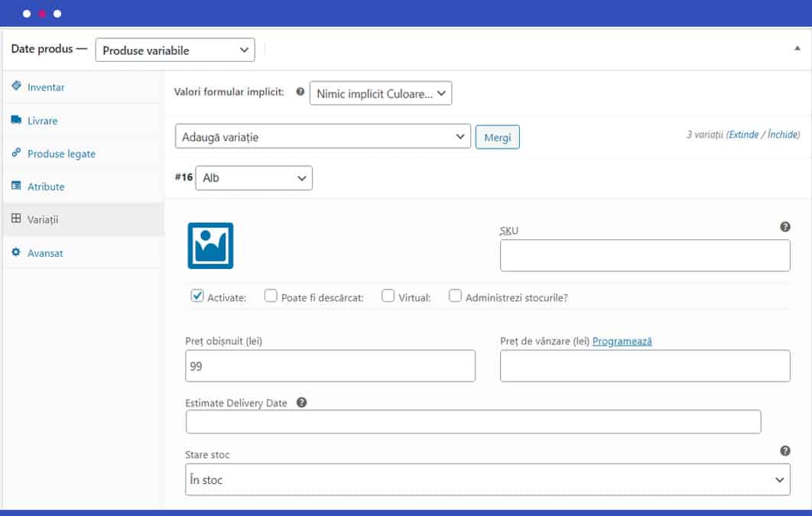Click the Variații grid icon

click(17, 219)
